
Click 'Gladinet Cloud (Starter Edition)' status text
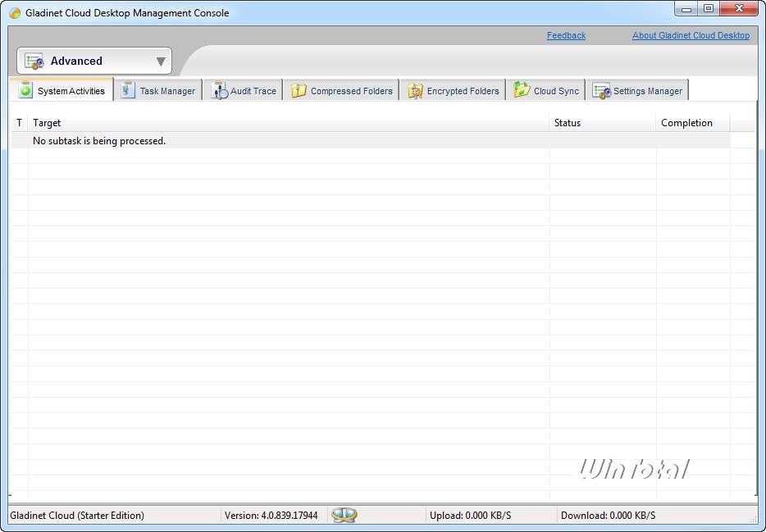pos(77,516)
